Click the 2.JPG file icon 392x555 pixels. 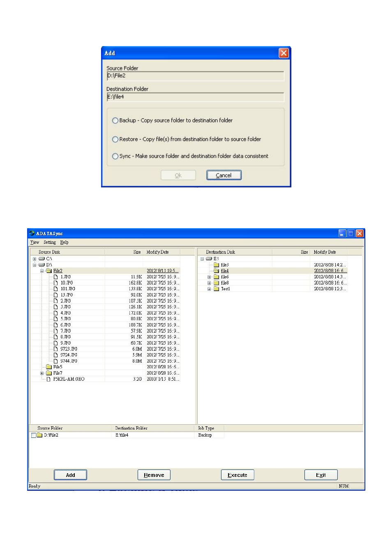coord(56,301)
